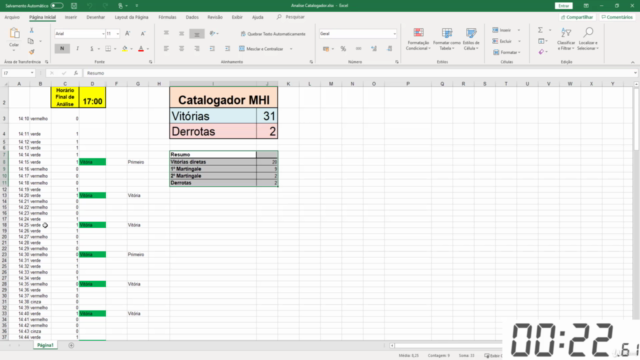The image size is (640, 360).
Task: Switch to the Dados tab
Action: tap(192, 17)
